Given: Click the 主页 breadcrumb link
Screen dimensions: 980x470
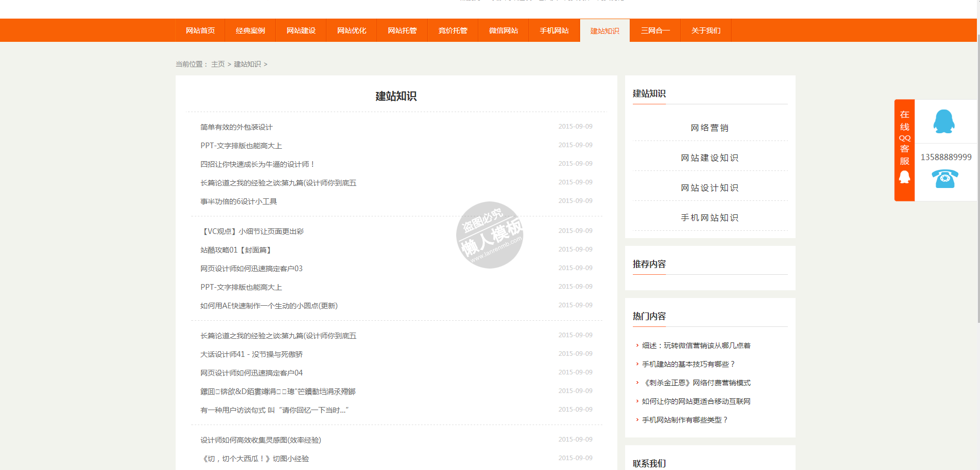Looking at the screenshot, I should pos(218,64).
